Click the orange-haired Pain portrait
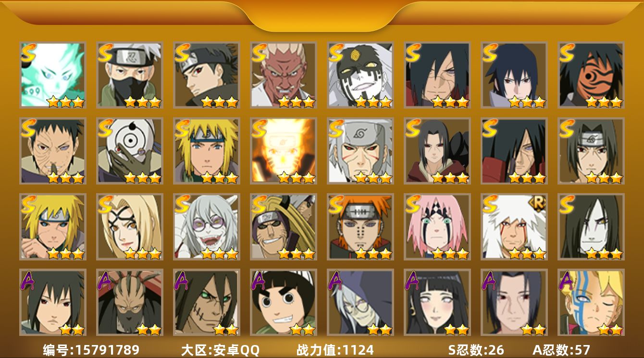This screenshot has height=358, width=644. [360, 227]
